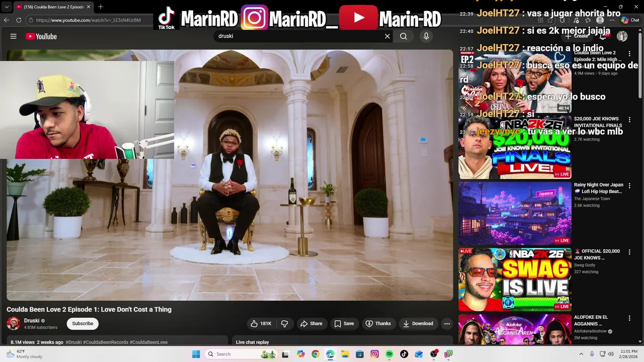This screenshot has width=644, height=362.
Task: Open the #Druski hashtag link
Action: click(x=73, y=342)
